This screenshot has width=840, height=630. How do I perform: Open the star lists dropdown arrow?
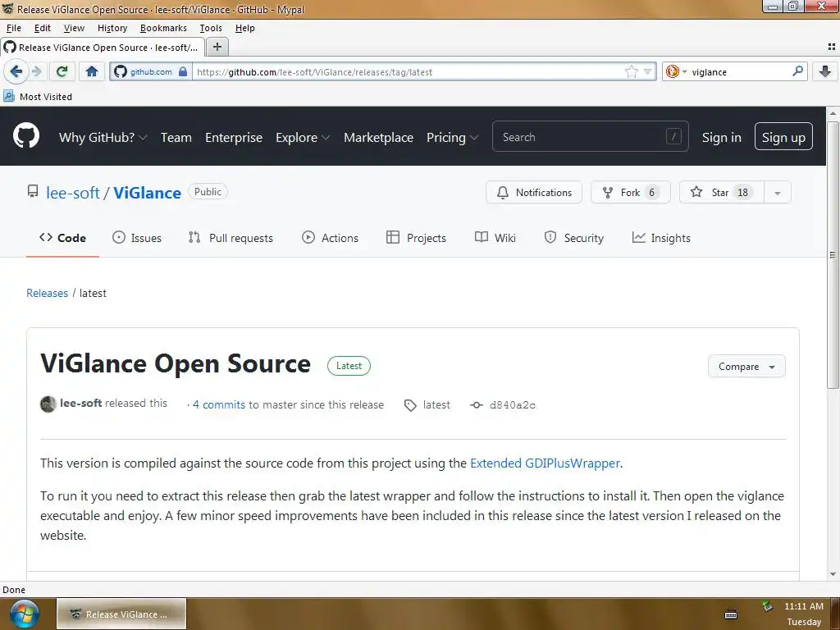coord(778,192)
